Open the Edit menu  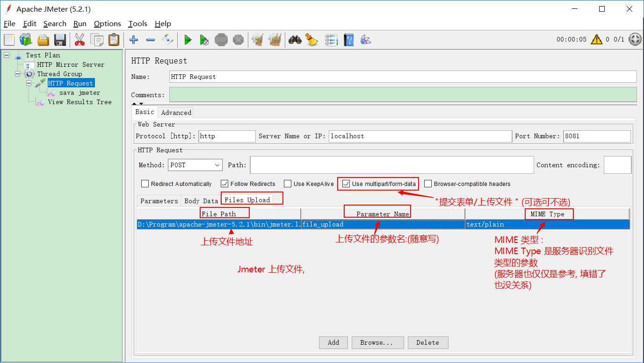29,23
